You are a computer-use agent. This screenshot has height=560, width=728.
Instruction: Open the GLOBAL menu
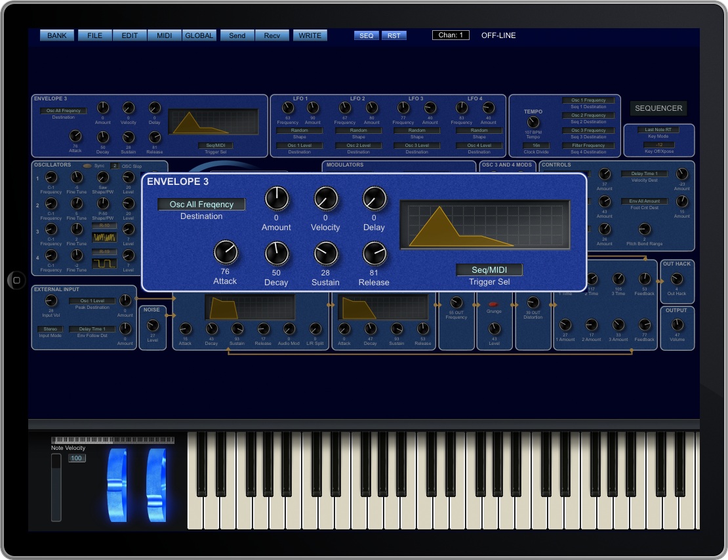(199, 35)
